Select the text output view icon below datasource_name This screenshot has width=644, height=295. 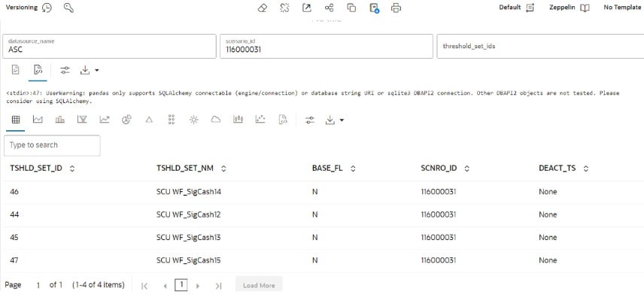tap(15, 69)
